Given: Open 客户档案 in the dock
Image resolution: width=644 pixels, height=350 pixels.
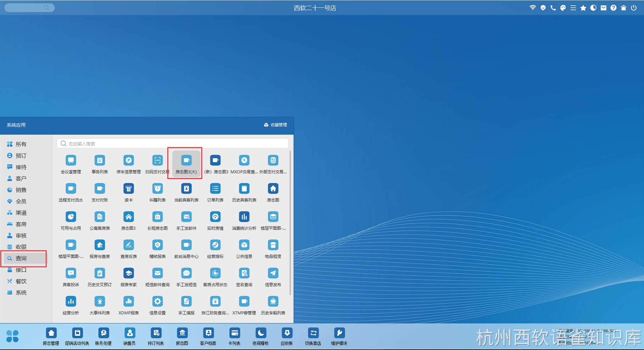Looking at the screenshot, I should [x=208, y=337].
